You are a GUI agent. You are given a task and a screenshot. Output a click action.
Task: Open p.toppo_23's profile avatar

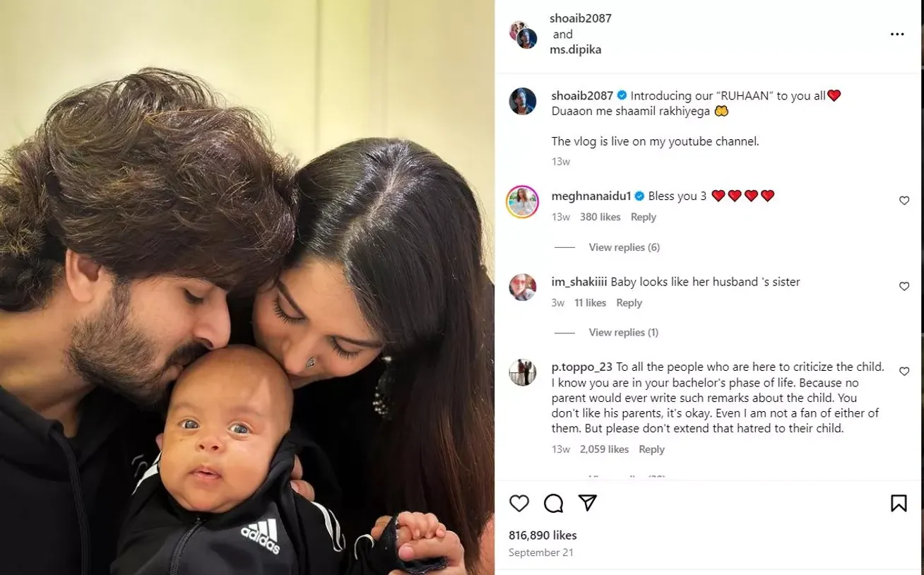point(523,372)
